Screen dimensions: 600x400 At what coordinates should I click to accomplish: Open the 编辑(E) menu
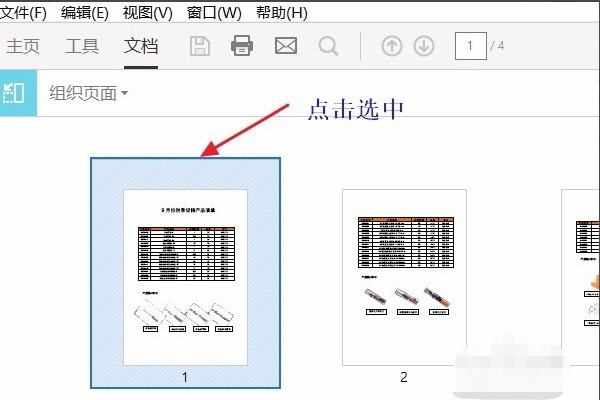point(83,13)
